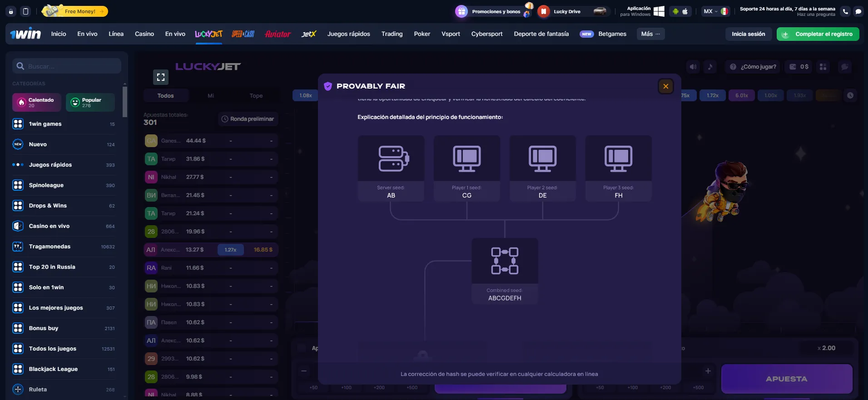This screenshot has width=868, height=400.
Task: Click the Android app icon
Action: coord(675,11)
